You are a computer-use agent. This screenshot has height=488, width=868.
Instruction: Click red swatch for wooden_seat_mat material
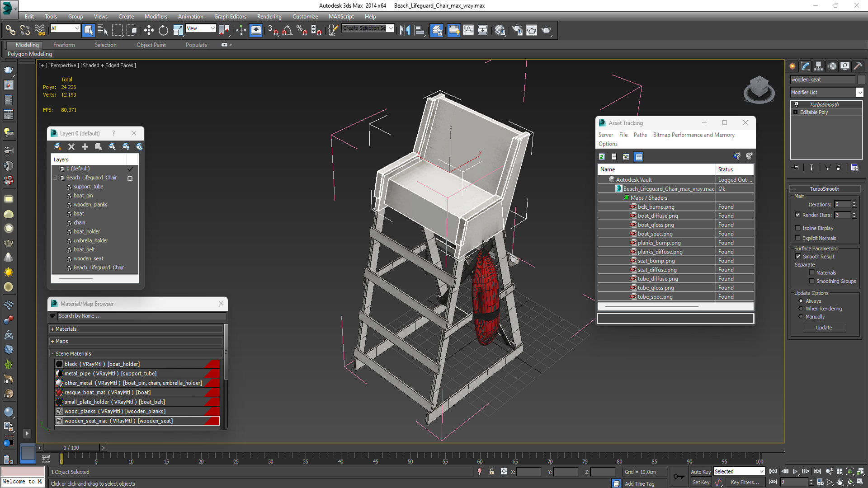pos(212,421)
